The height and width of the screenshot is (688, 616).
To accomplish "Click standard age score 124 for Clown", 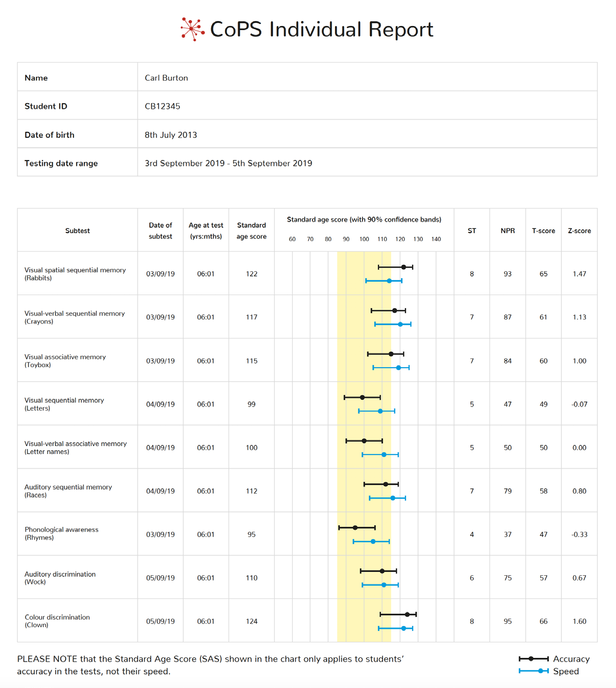I will point(251,621).
